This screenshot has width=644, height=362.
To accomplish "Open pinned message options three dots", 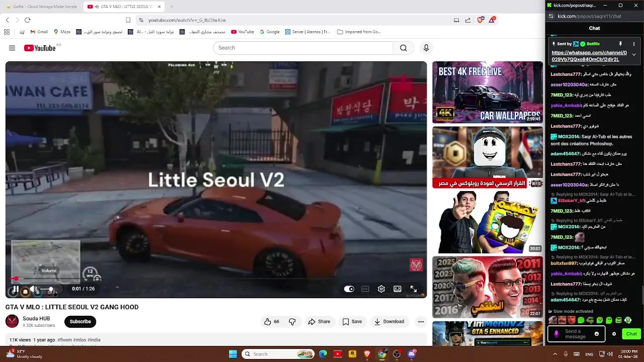I will click(x=634, y=44).
